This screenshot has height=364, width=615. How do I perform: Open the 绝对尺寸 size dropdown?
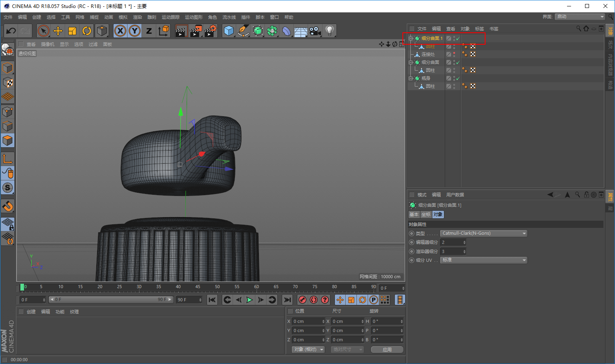[347, 350]
